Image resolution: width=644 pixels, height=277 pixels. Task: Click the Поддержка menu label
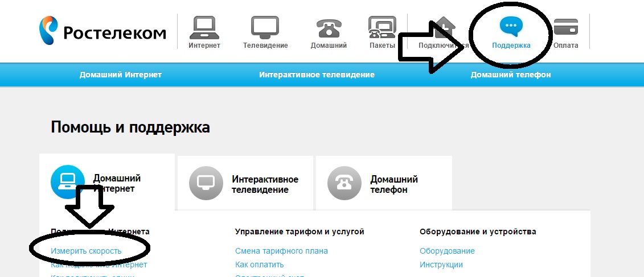511,46
